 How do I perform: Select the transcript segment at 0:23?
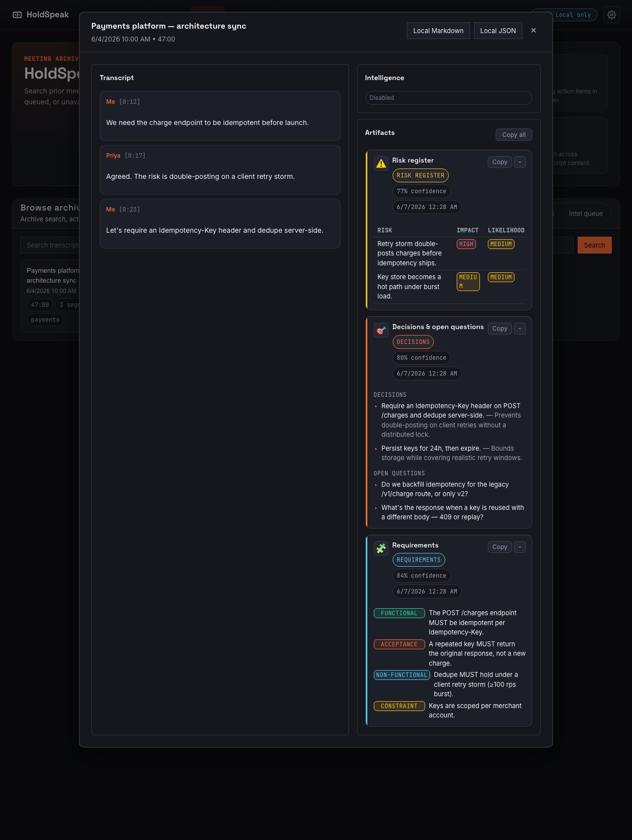tap(220, 223)
